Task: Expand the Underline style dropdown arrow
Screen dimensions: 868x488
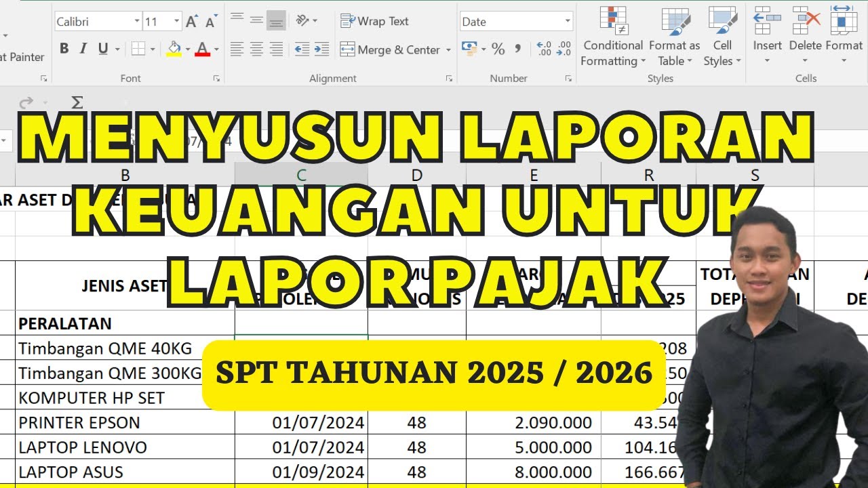Action: click(117, 49)
